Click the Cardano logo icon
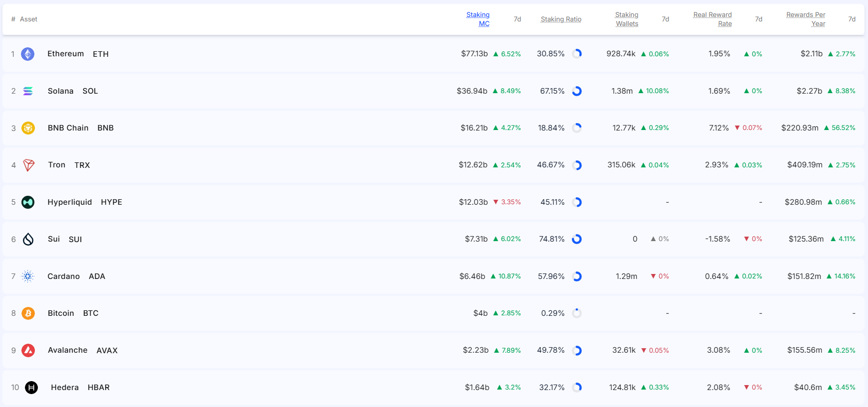Screen dimensions: 868x407 28,276
